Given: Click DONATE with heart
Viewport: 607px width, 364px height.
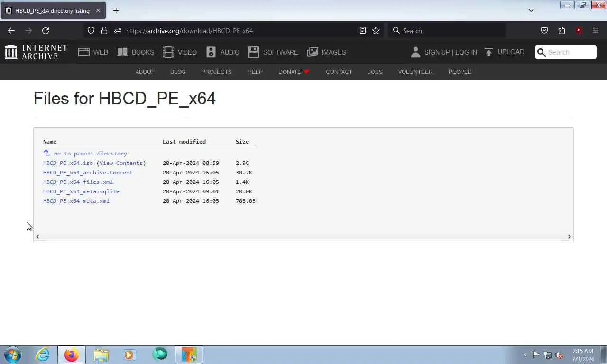Looking at the screenshot, I should (294, 72).
